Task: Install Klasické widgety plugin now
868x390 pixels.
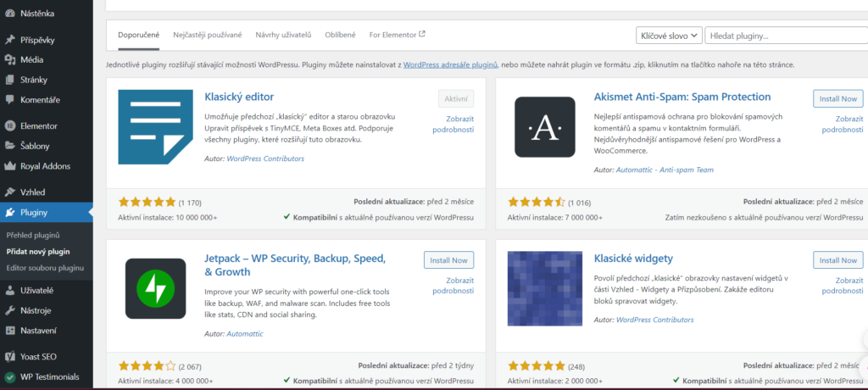Action: [838, 260]
